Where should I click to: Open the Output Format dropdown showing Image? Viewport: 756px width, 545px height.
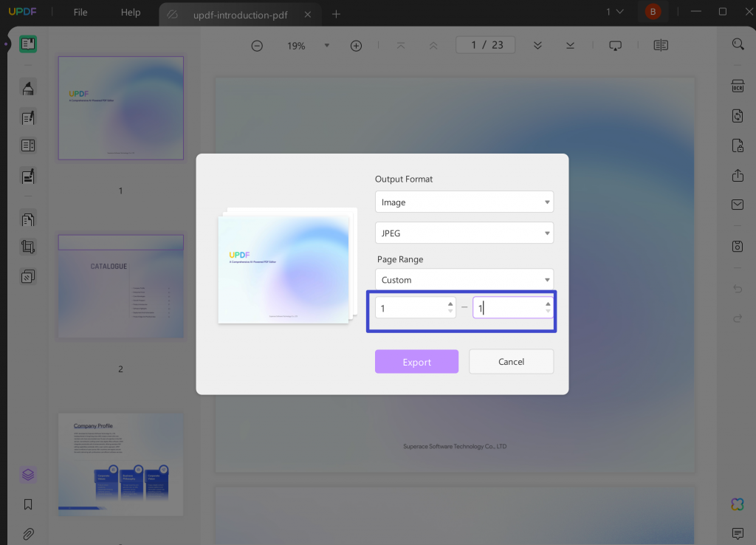tap(464, 202)
